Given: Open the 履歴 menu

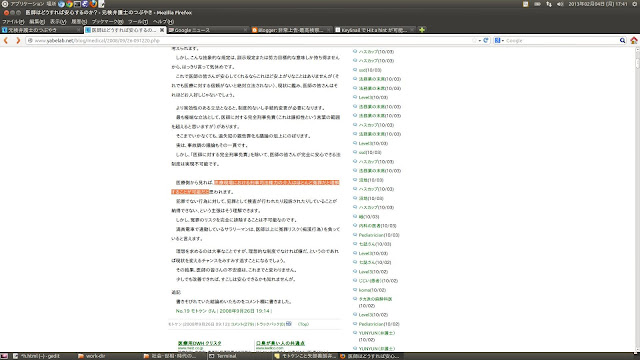Looking at the screenshot, I should [79, 21].
